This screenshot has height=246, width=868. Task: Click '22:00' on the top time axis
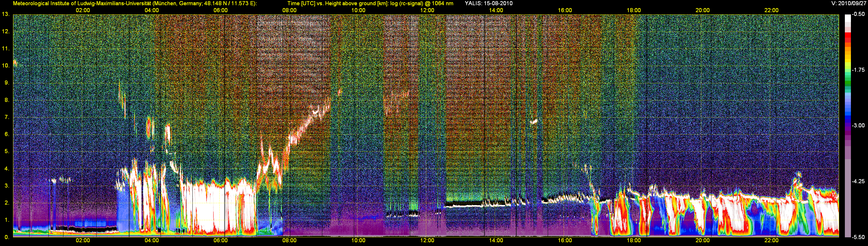771,10
